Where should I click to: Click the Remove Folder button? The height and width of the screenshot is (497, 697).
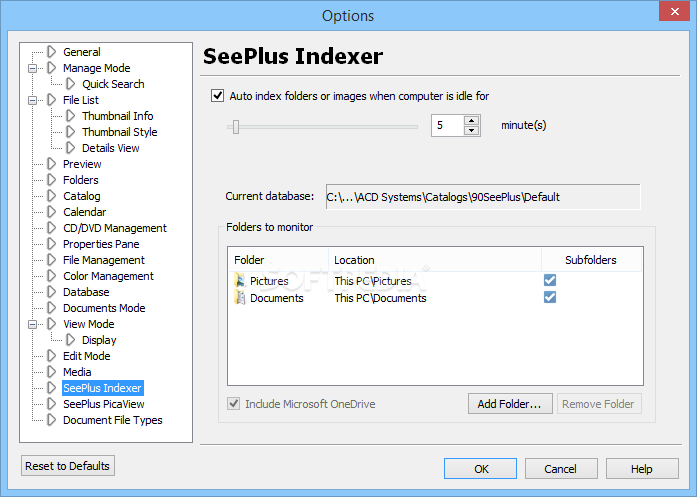[599, 404]
